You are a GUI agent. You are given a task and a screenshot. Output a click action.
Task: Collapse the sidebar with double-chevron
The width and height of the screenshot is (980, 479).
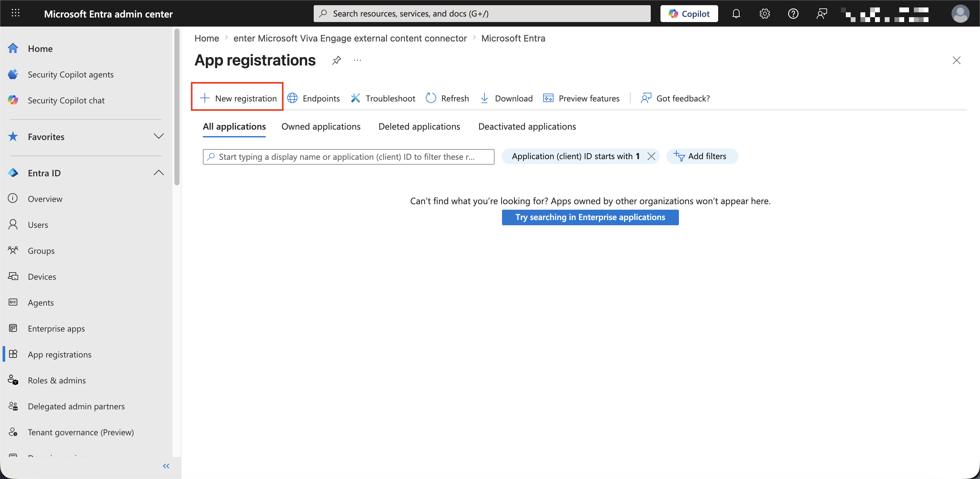point(166,466)
